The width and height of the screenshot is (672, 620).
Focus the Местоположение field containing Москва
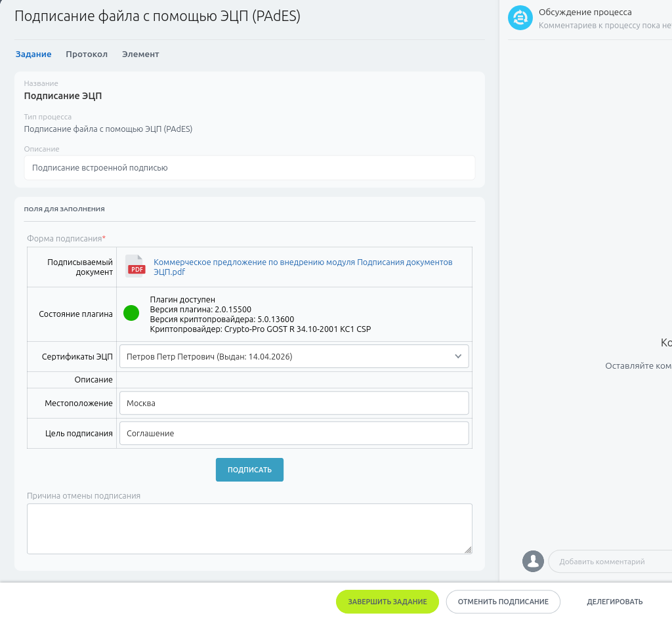pos(293,403)
